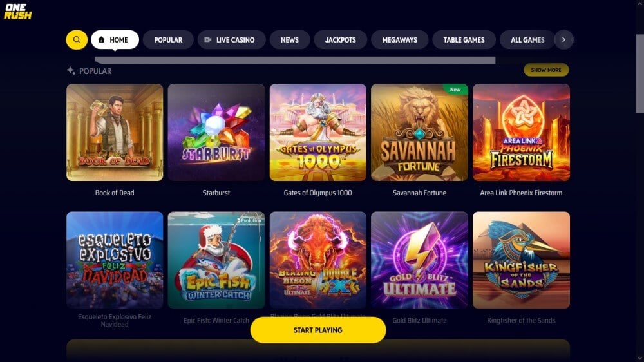The height and width of the screenshot is (362, 644).
Task: Open Kingfisher of the Sands thumbnail
Action: 521,260
